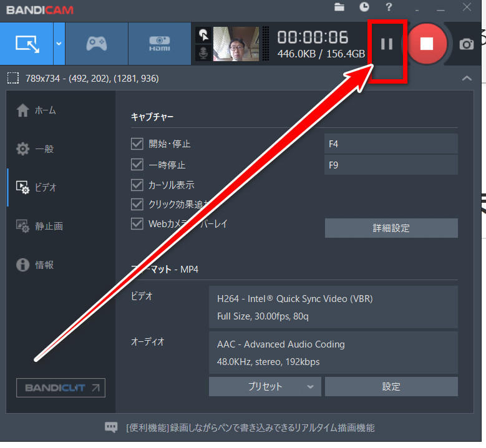Click the 48.0KHz, stereo, 192kbps text
Viewport: 486px width, 448px height.
[268, 362]
